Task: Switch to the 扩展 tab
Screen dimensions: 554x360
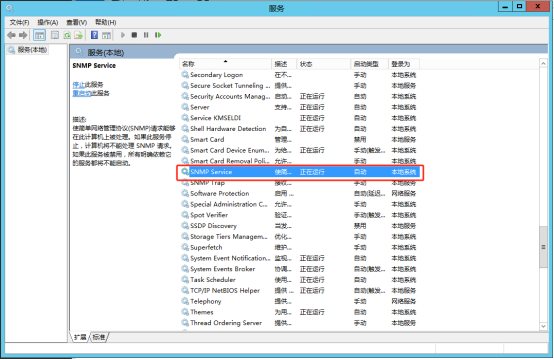Action: pyautogui.click(x=80, y=337)
